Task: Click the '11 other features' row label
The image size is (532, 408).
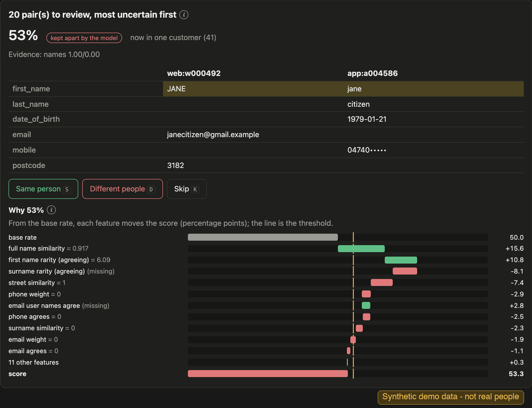Action: 33,362
